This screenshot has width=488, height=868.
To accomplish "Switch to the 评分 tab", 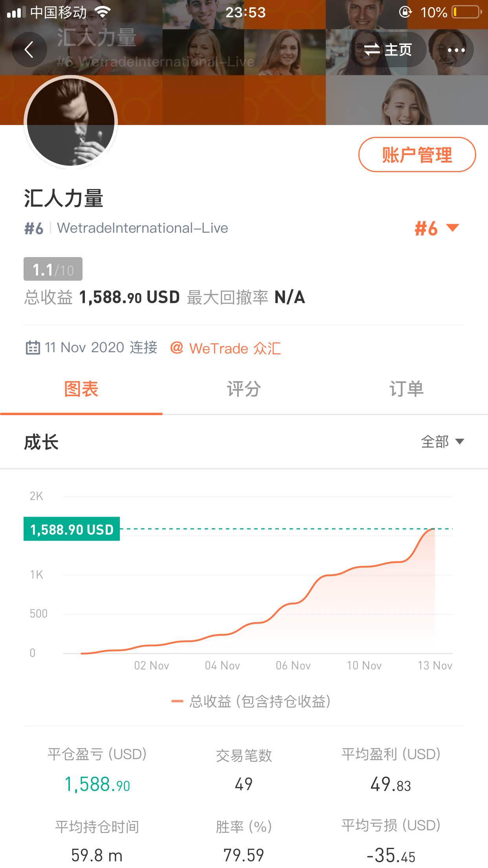I will [244, 389].
